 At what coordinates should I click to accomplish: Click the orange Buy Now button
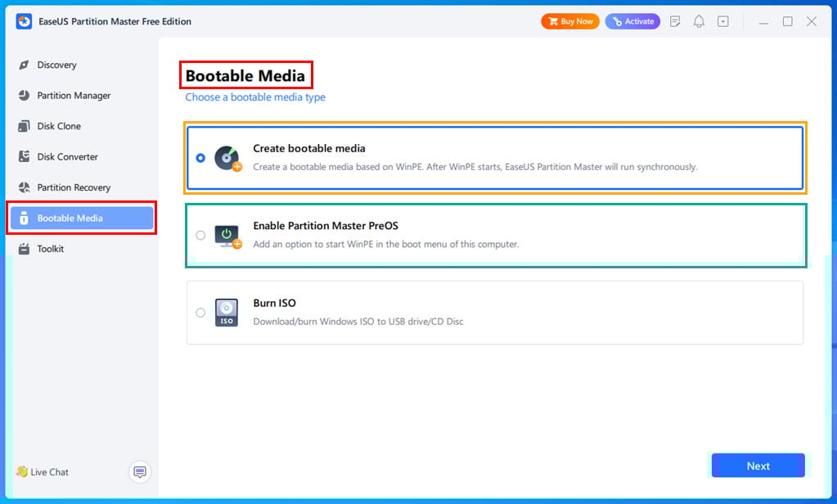(570, 21)
